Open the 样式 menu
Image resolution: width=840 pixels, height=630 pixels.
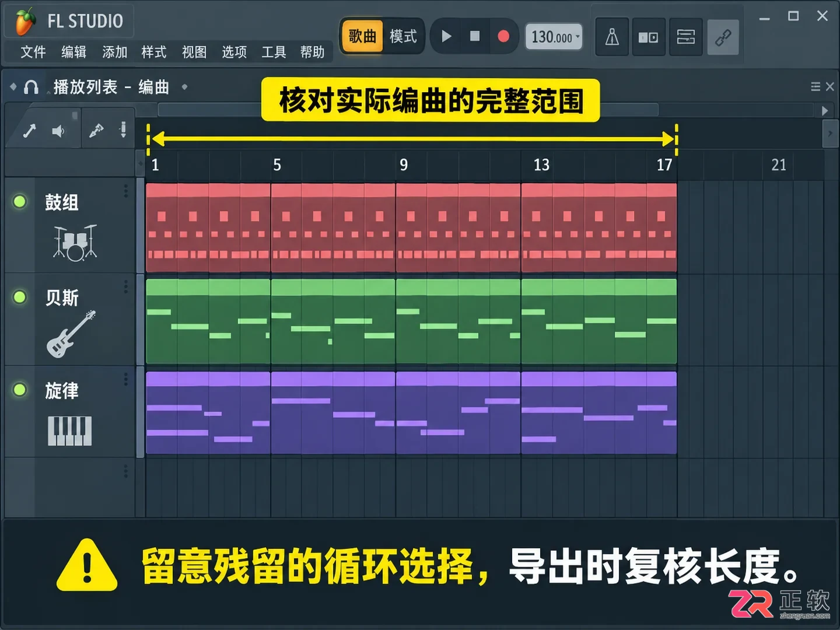click(154, 52)
